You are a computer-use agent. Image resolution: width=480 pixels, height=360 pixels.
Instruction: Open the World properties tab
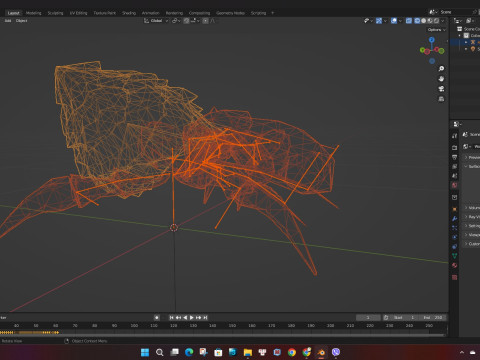[x=454, y=185]
